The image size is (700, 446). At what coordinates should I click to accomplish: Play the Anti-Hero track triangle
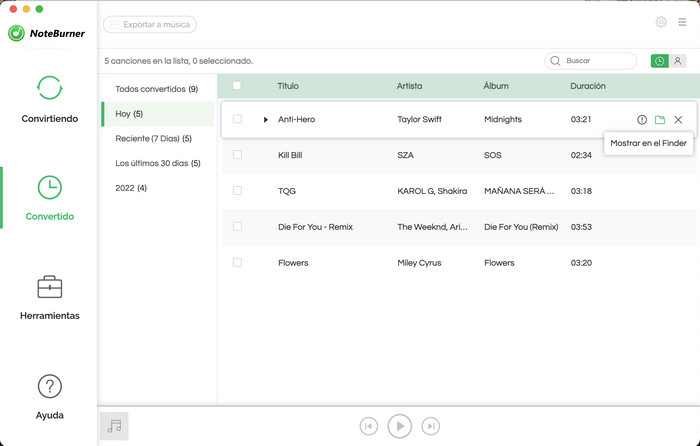(x=266, y=120)
